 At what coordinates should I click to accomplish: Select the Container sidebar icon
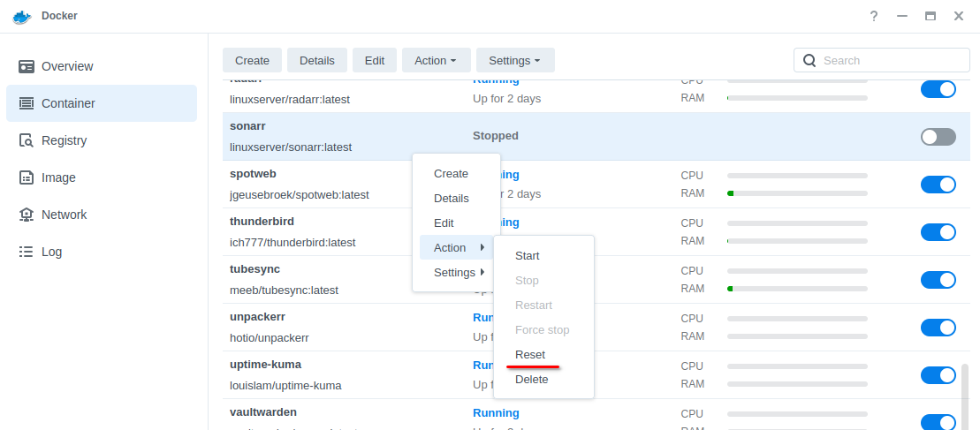point(27,103)
